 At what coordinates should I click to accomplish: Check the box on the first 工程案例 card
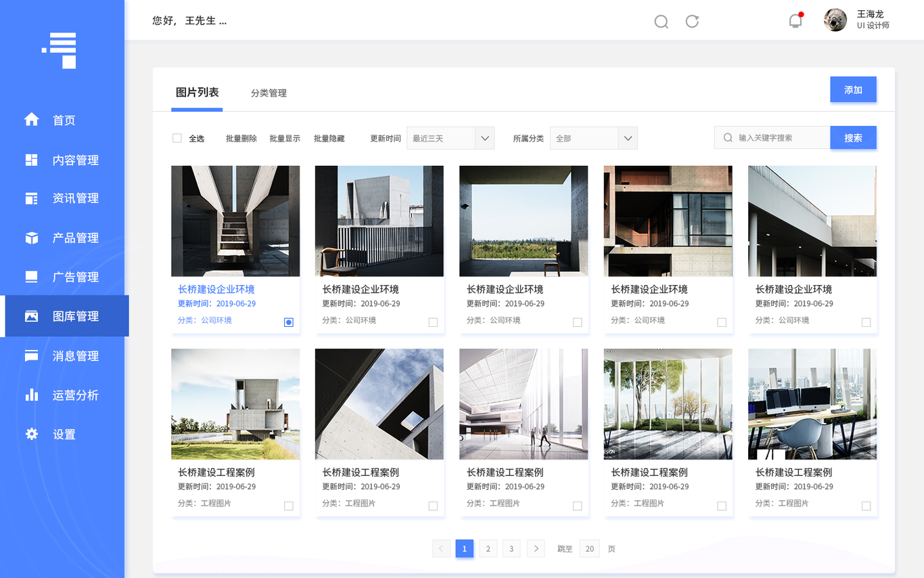pos(289,506)
